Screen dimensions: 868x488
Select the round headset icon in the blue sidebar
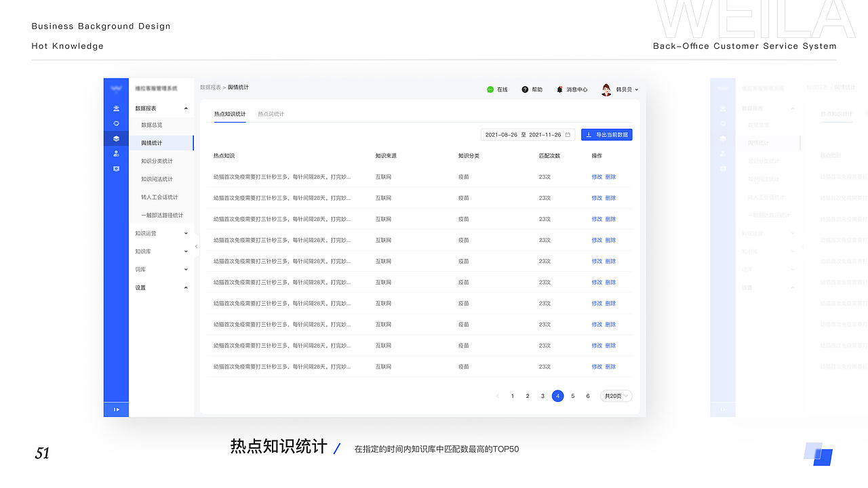click(116, 123)
